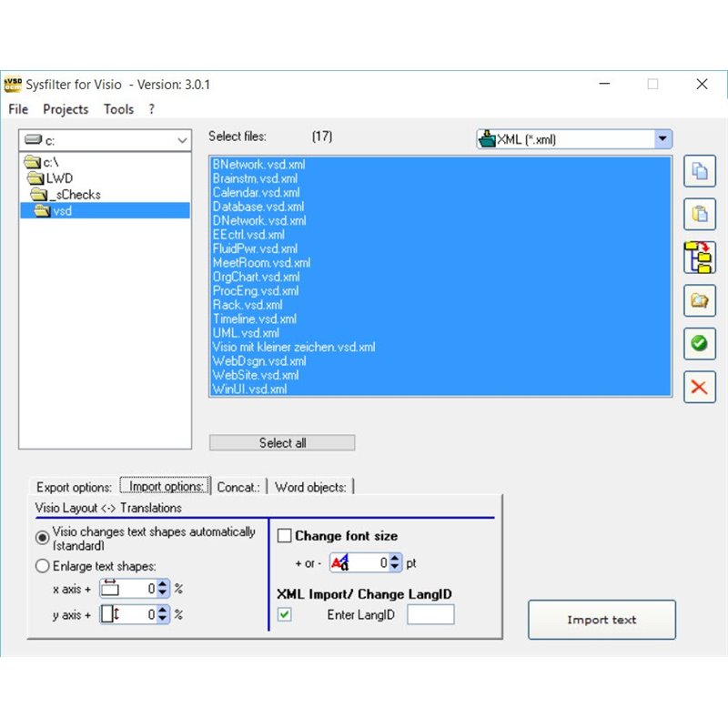
Task: Switch to the Export options tab
Action: pos(75,487)
